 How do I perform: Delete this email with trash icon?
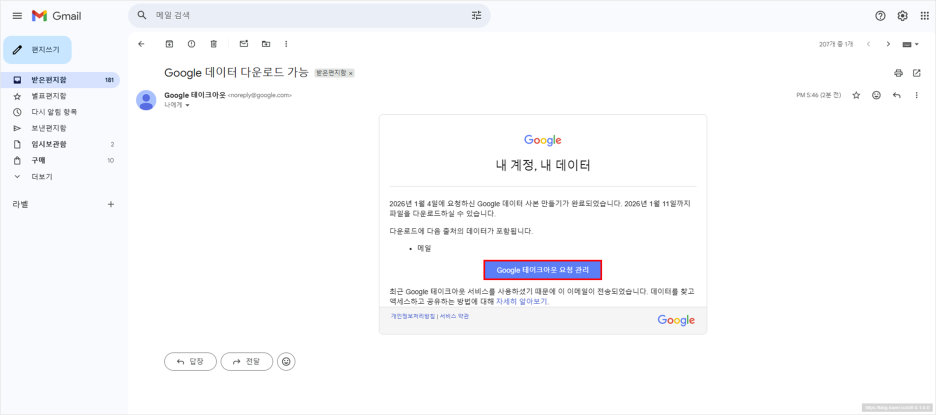(x=213, y=44)
